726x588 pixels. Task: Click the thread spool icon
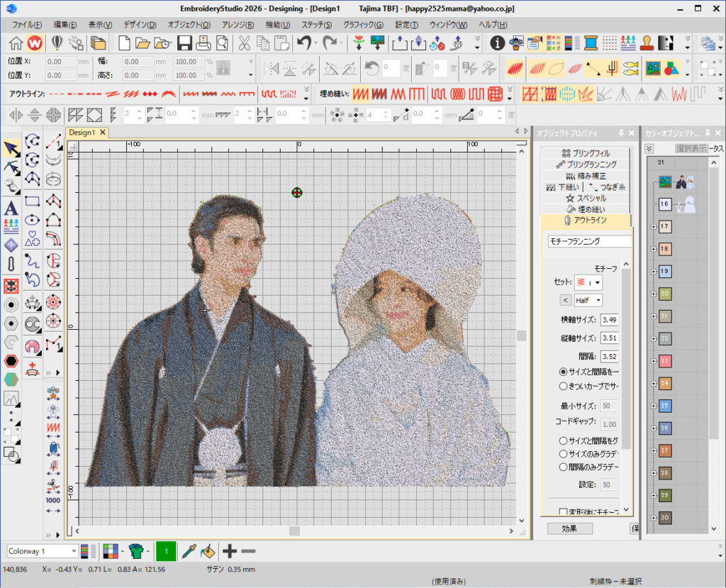pyautogui.click(x=591, y=43)
